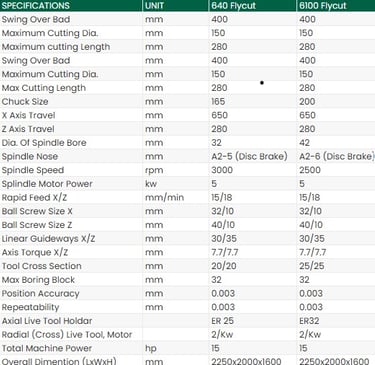Image resolution: width=375 pixels, height=365 pixels.
Task: Click the SPECIFICATIONS column header
Action: coord(36,6)
